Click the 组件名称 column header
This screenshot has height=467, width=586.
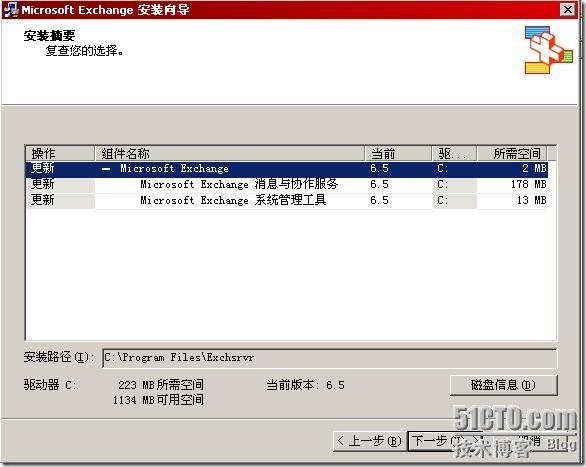[x=229, y=154]
